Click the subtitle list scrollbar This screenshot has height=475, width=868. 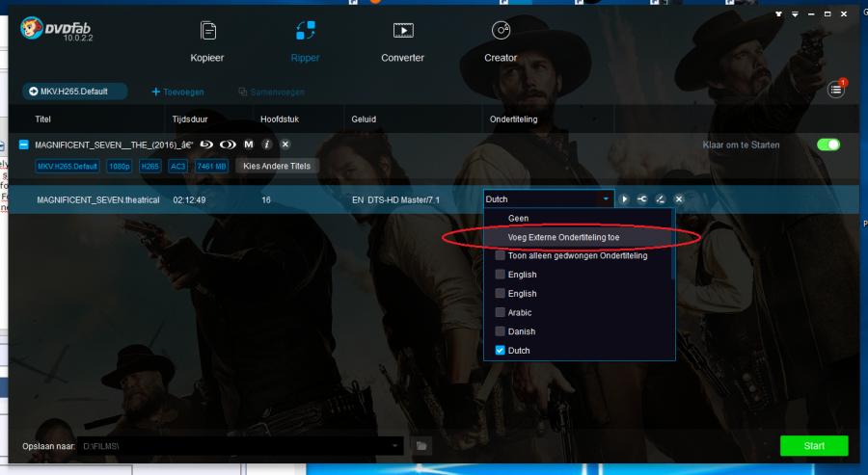tap(672, 244)
